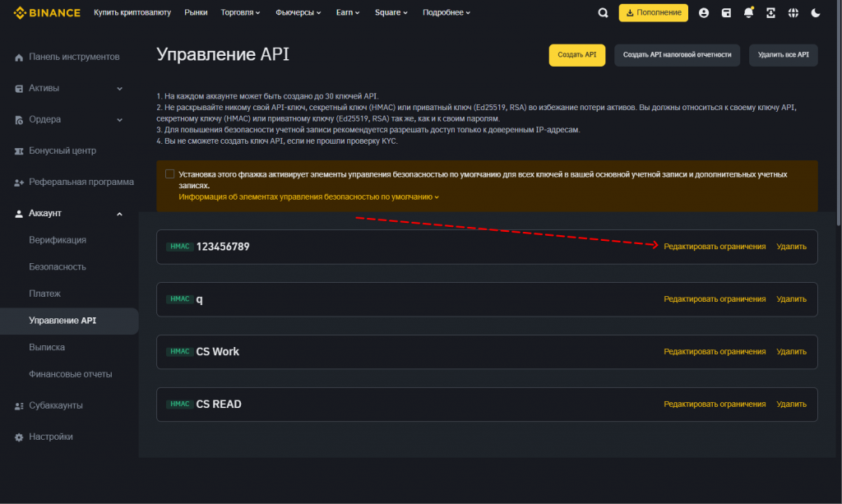The image size is (842, 504).
Task: Edit restrictions for 123456789 key
Action: tap(715, 247)
